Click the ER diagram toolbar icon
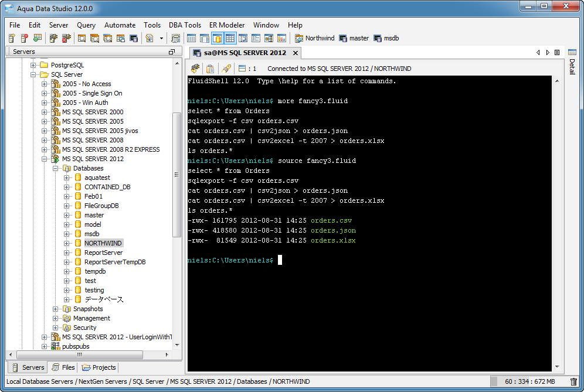Image resolution: width=584 pixels, height=392 pixels. pos(269,38)
